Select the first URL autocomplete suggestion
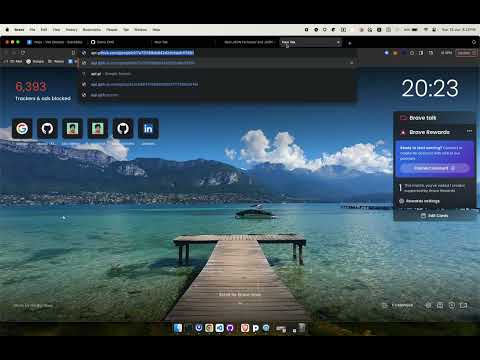This screenshot has height=360, width=480. tap(217, 63)
